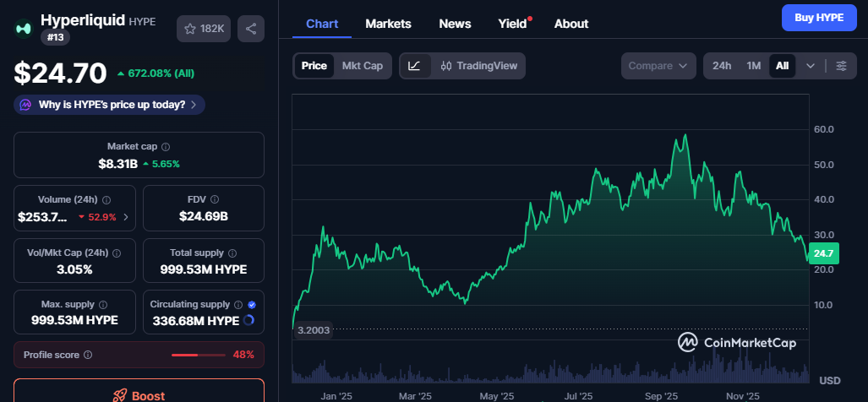Click the share icon next to watchlist
The image size is (868, 402).
tap(250, 29)
